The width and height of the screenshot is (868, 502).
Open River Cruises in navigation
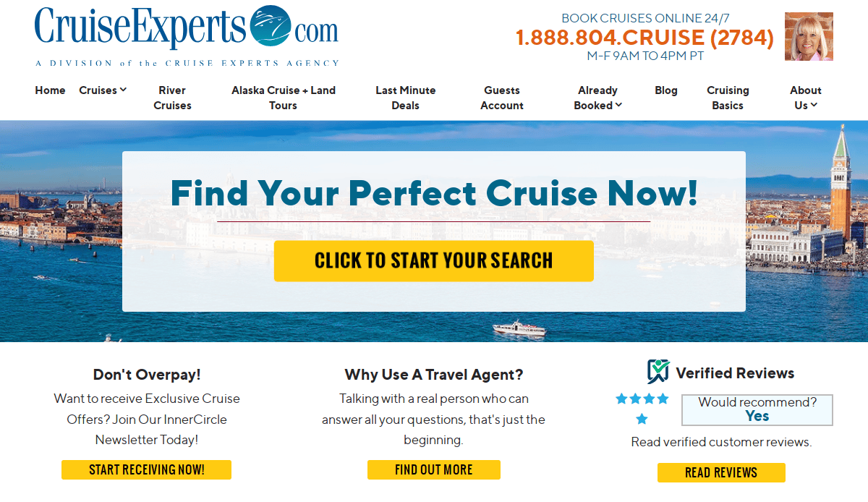coord(172,98)
